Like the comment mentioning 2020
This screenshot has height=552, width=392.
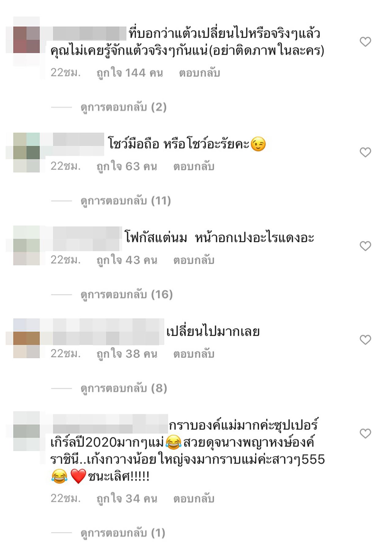(365, 433)
